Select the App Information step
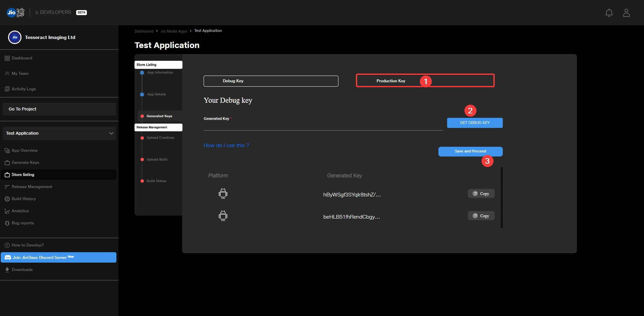This screenshot has width=644, height=316. tap(160, 73)
